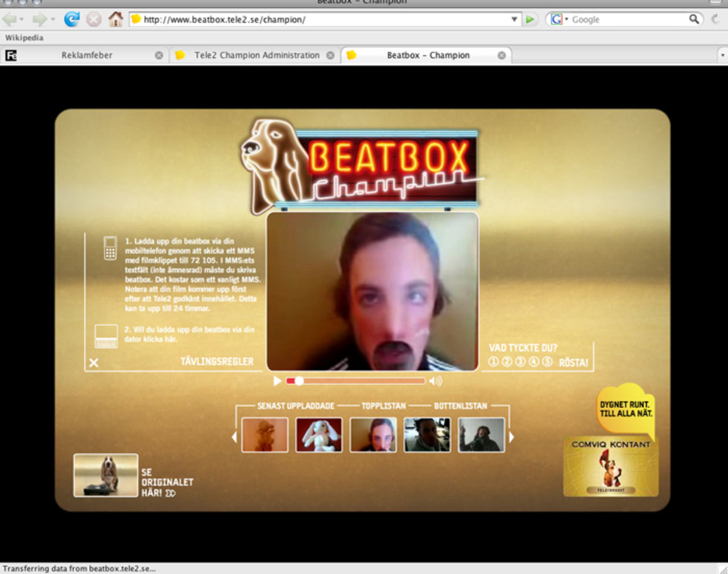Rate the video 1
This screenshot has width=728, height=574.
click(x=494, y=362)
